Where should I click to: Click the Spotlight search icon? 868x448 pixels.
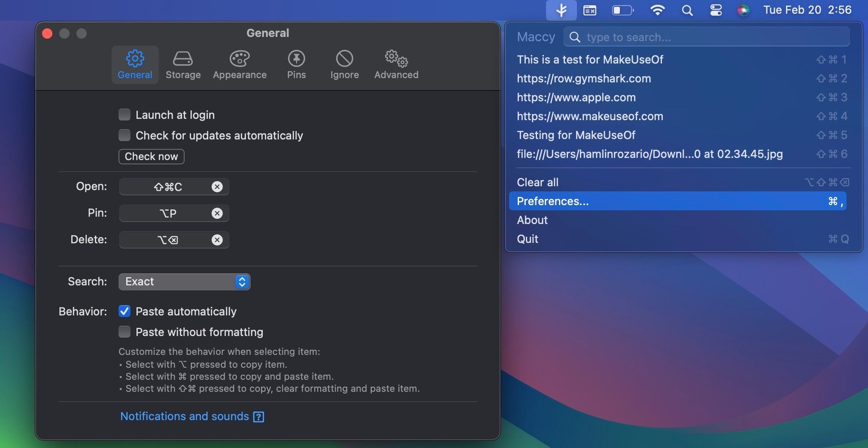pos(686,9)
